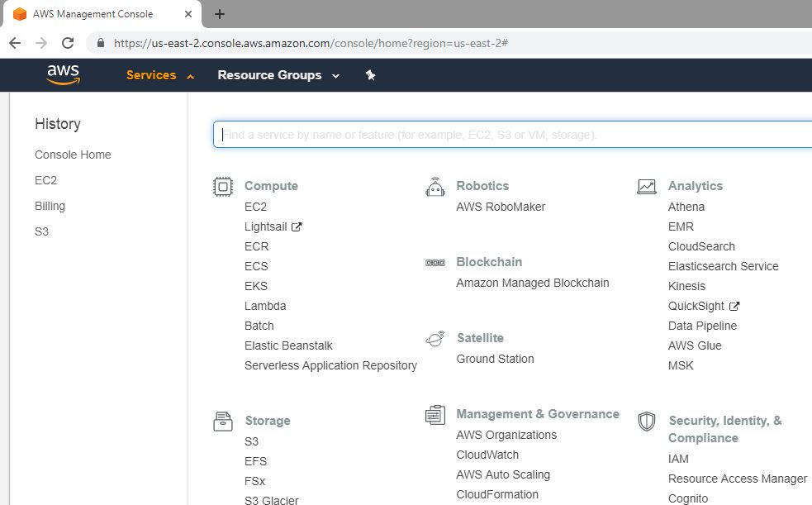Click the Management & Governance clipboard icon
Image resolution: width=812 pixels, height=505 pixels.
pyautogui.click(x=435, y=415)
